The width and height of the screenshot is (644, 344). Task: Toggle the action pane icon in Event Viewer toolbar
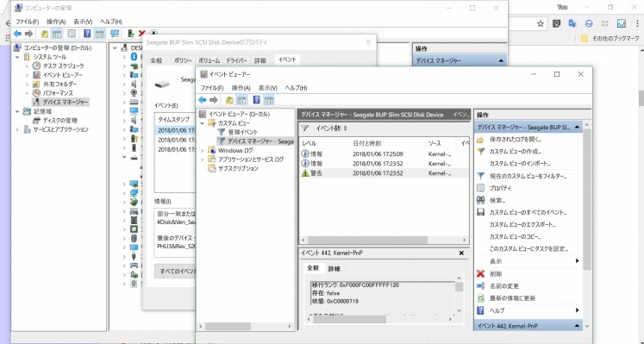point(269,100)
